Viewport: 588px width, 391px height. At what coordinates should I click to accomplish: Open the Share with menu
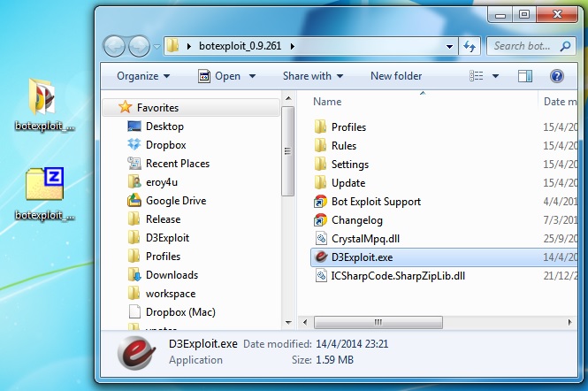point(313,76)
